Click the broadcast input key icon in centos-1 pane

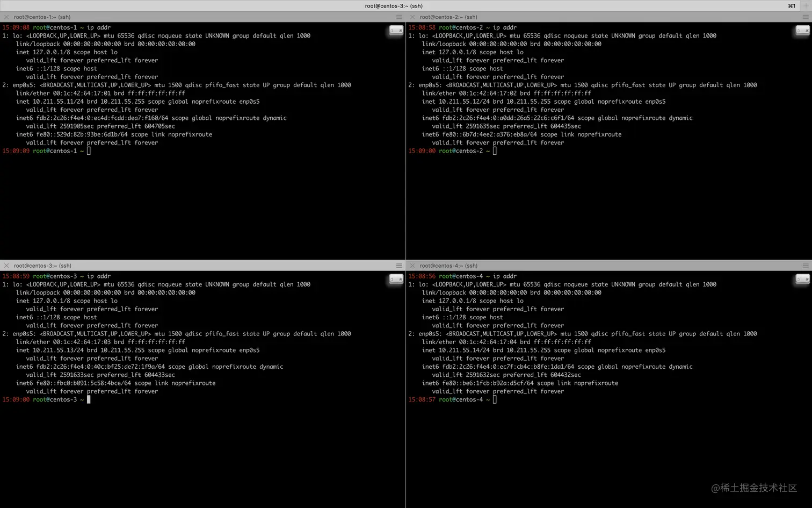pyautogui.click(x=396, y=31)
